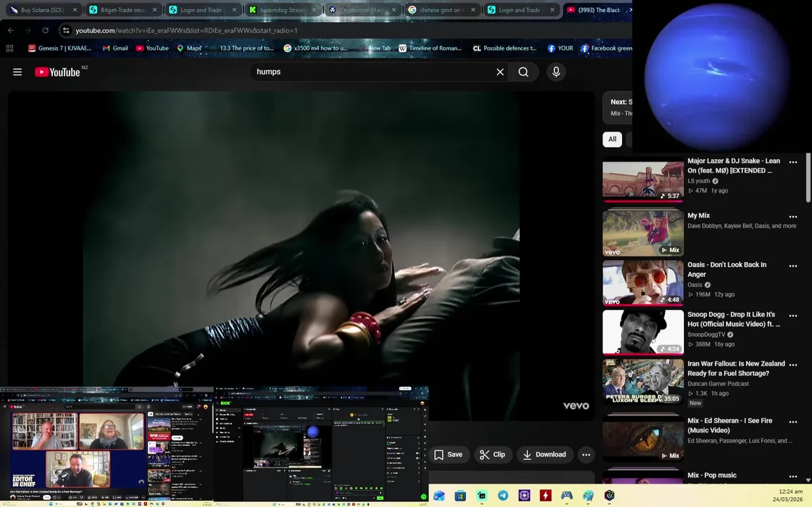Start voice search with the microphone
This screenshot has height=507, width=812.
pos(556,72)
